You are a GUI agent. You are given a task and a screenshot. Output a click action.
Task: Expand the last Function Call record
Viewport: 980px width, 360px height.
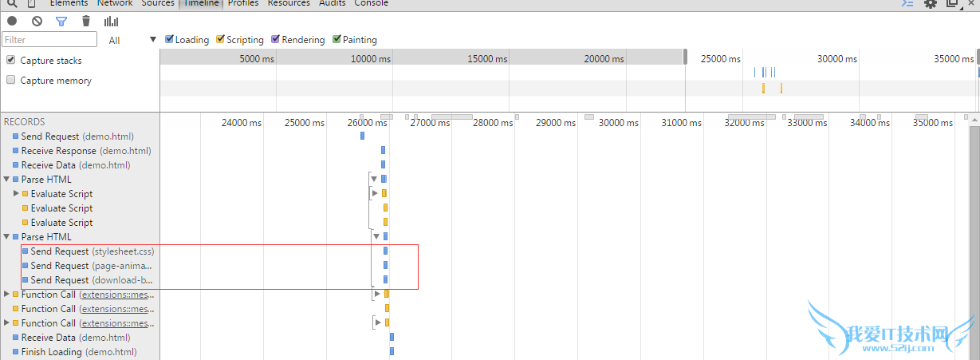(6, 323)
